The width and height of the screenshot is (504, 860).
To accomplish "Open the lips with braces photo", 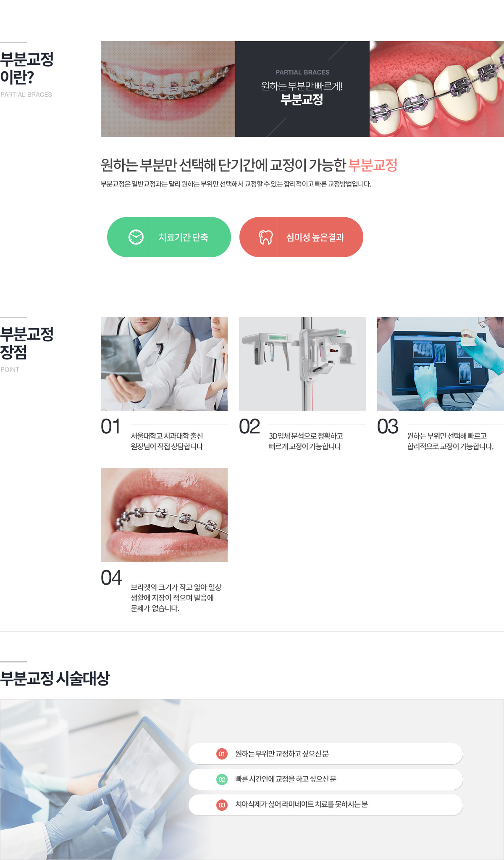I will [164, 515].
